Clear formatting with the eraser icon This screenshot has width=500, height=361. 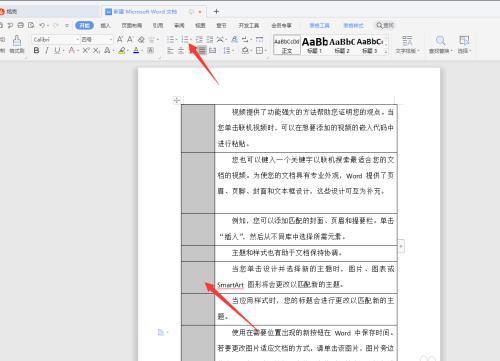click(141, 39)
